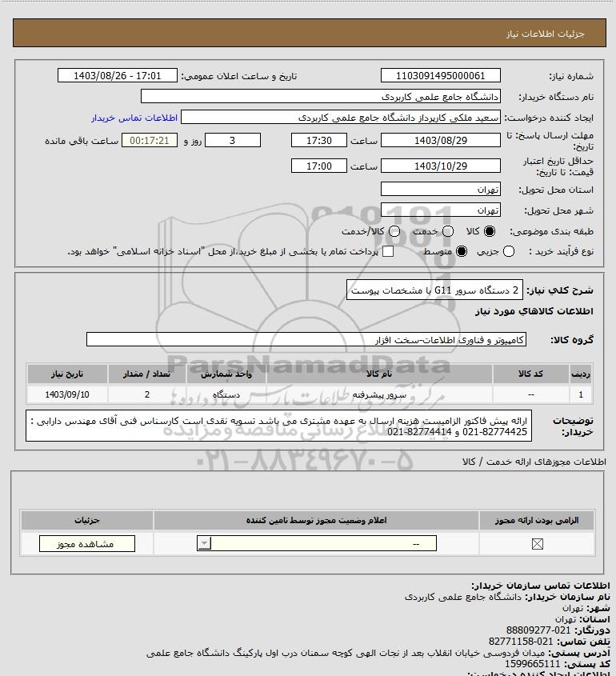Click the delivery city field تهران
Viewport: 616px width, 676px height.
(441, 210)
